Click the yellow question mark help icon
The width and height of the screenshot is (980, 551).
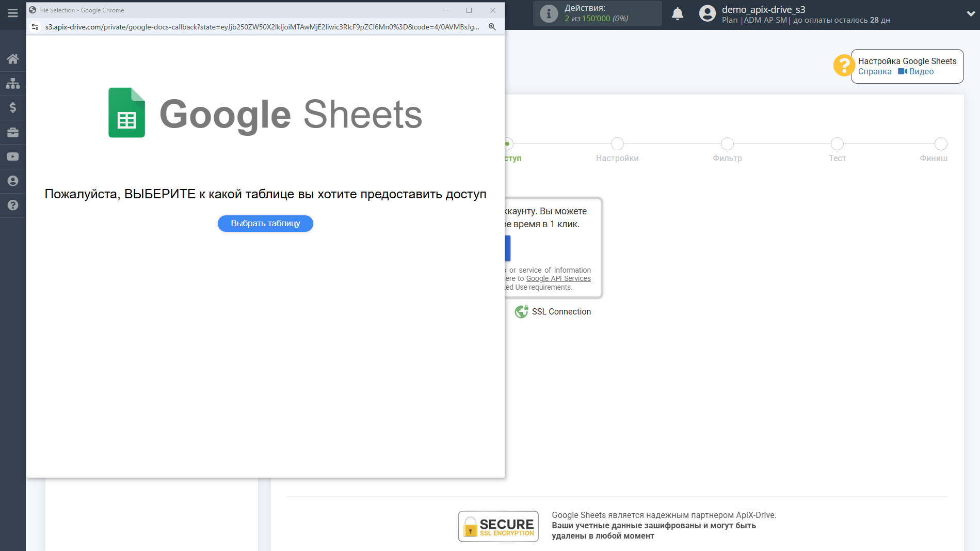[844, 66]
